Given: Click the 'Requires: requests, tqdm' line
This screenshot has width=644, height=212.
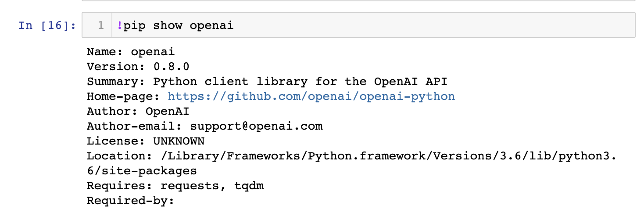Looking at the screenshot, I should click(175, 186).
